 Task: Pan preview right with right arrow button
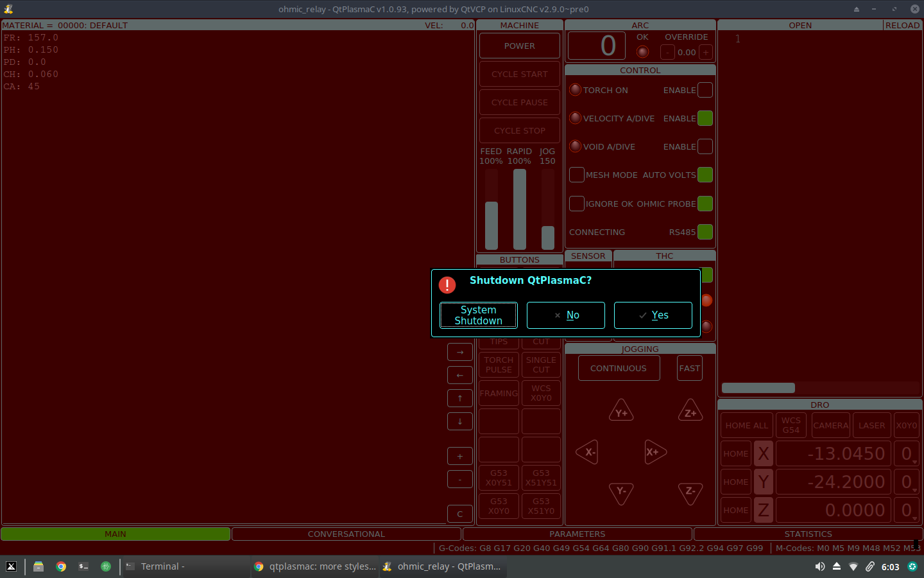point(460,352)
